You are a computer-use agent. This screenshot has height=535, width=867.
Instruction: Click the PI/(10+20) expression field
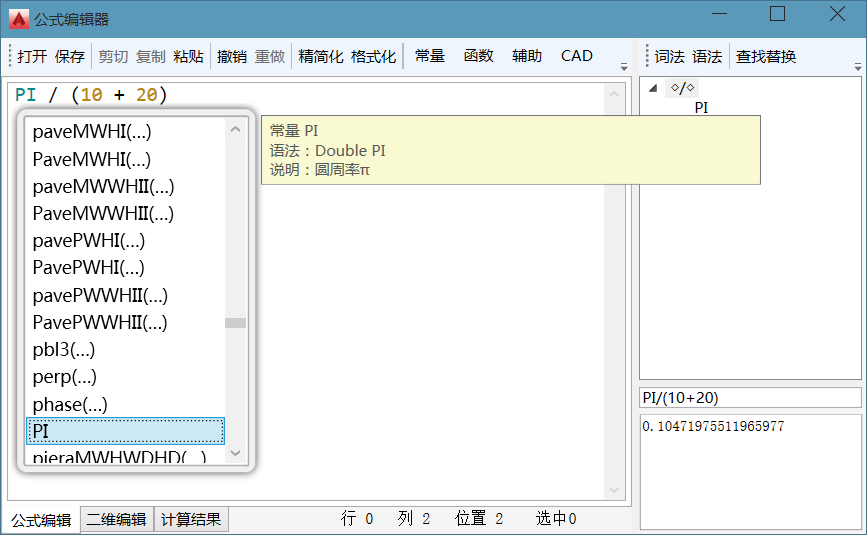point(750,398)
